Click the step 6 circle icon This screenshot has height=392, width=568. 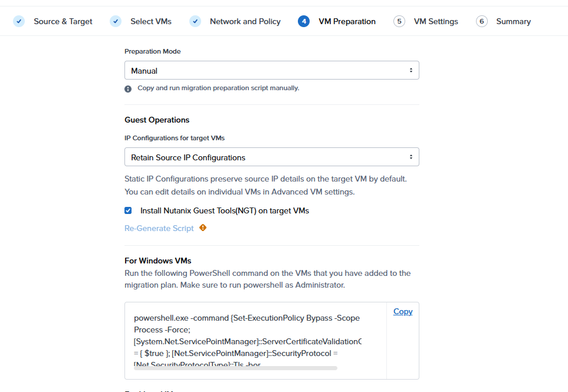482,22
